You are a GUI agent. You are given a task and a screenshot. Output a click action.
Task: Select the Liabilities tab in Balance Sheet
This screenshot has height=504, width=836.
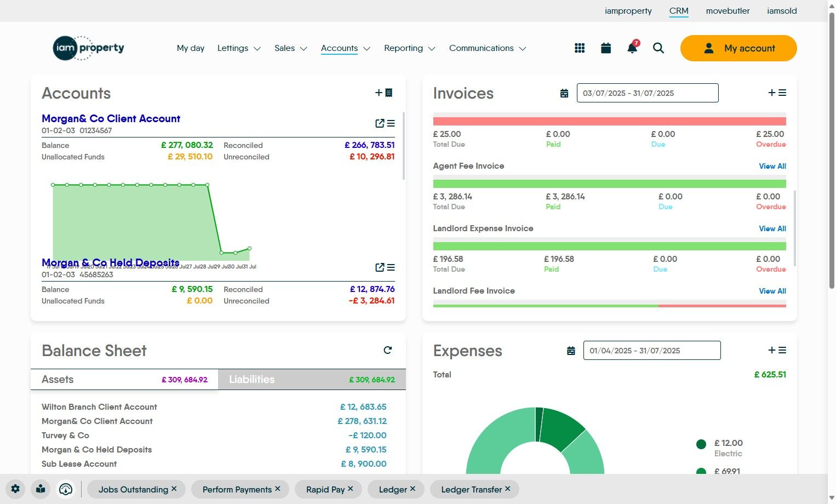[x=312, y=380]
